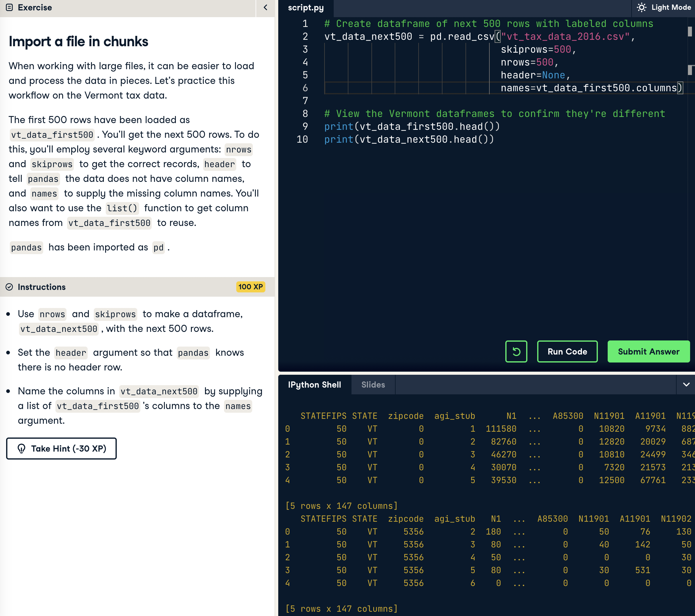Open the script.py editor tab

pyautogui.click(x=306, y=7)
